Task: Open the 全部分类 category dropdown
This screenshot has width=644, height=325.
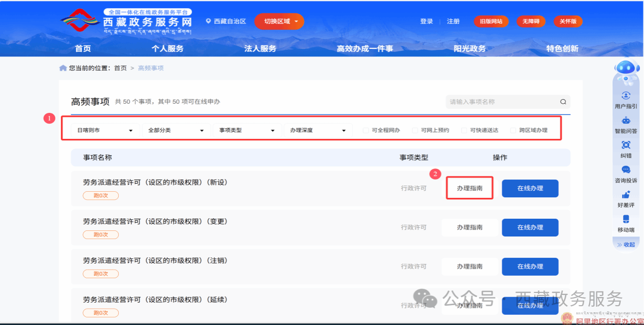Action: pyautogui.click(x=176, y=130)
